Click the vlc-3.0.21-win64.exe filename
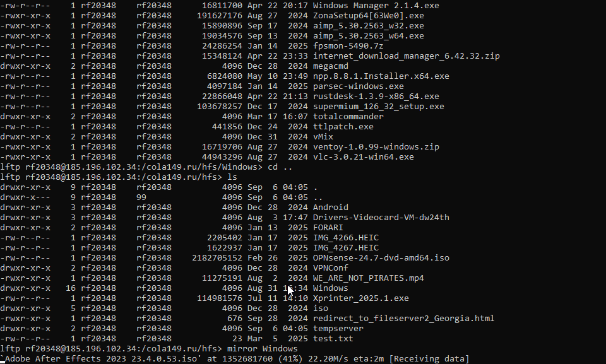This screenshot has width=606, height=364. [363, 157]
